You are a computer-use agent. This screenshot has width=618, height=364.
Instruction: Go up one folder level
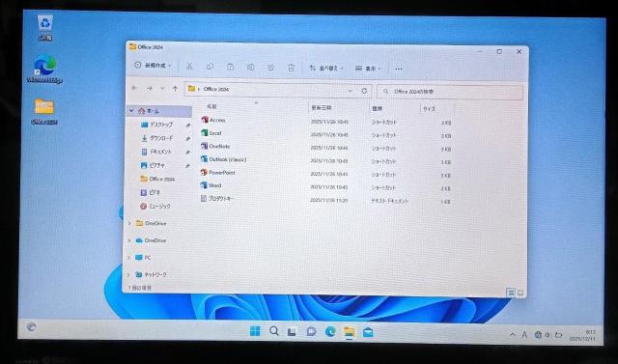[176, 89]
